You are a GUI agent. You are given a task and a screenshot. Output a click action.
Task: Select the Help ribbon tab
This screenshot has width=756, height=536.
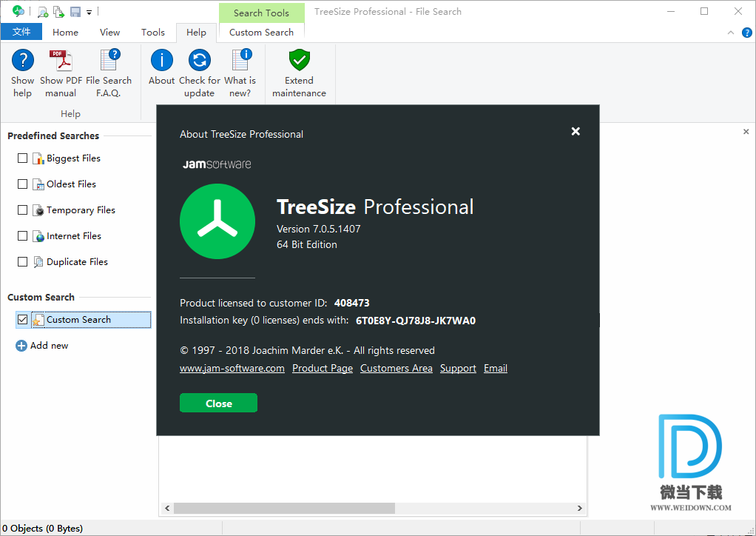[196, 33]
